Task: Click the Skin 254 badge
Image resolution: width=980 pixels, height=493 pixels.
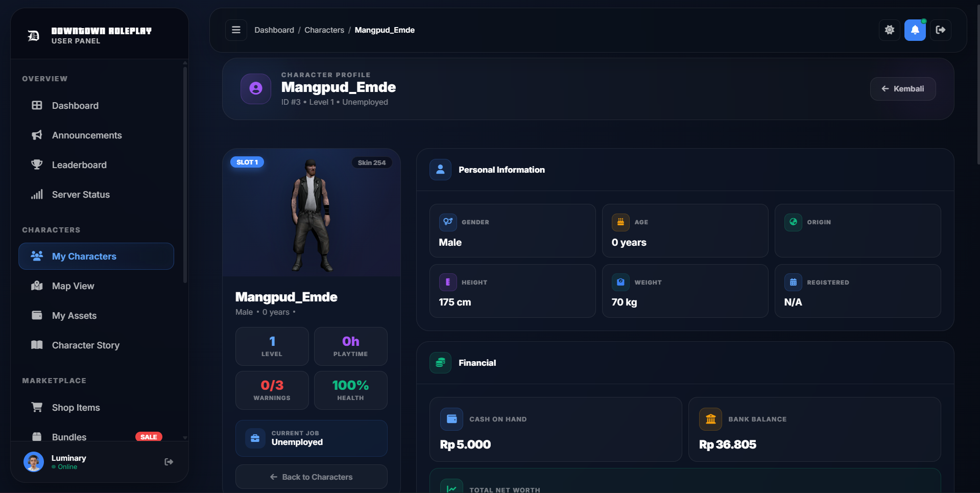Action: point(372,163)
